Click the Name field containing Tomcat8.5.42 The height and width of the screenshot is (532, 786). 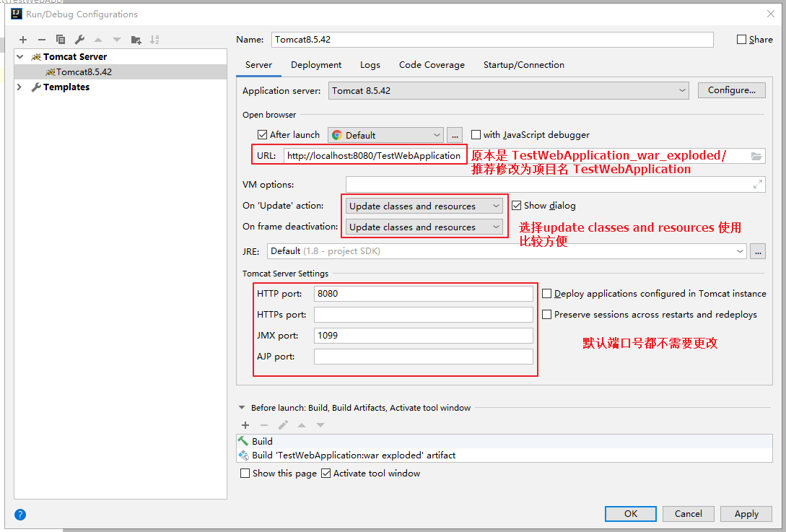tap(492, 40)
